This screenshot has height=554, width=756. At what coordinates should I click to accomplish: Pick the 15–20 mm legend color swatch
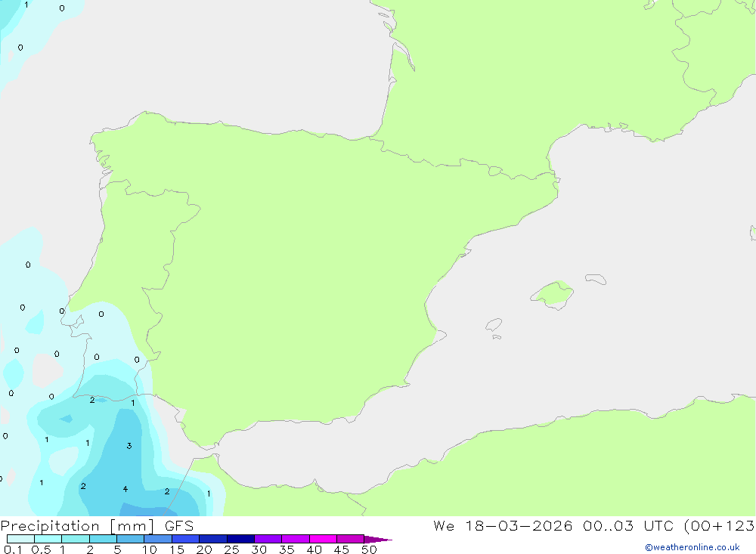coord(185,539)
